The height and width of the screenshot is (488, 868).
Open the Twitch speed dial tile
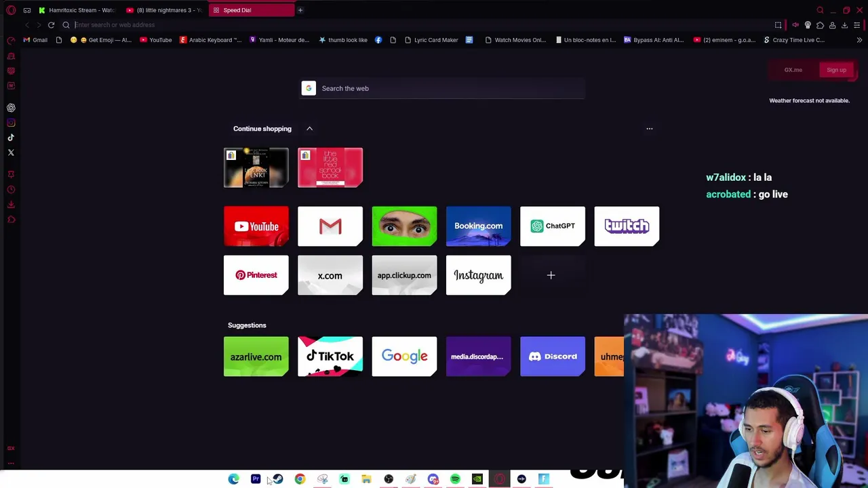tap(627, 226)
